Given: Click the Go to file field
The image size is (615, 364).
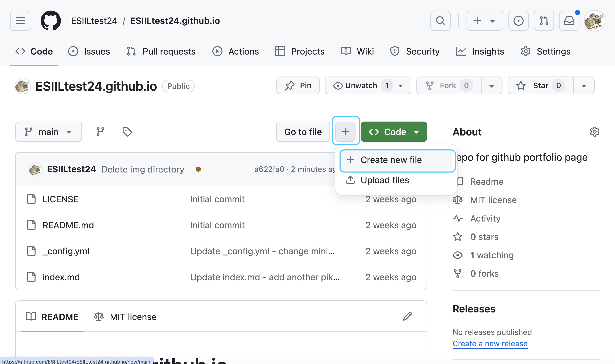Looking at the screenshot, I should point(303,132).
